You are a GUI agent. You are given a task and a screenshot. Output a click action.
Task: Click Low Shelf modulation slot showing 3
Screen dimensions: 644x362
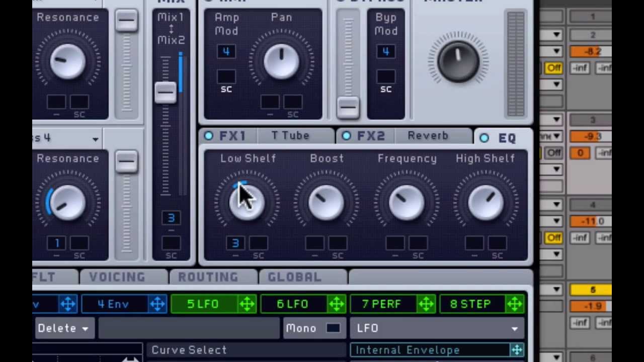[x=235, y=243]
